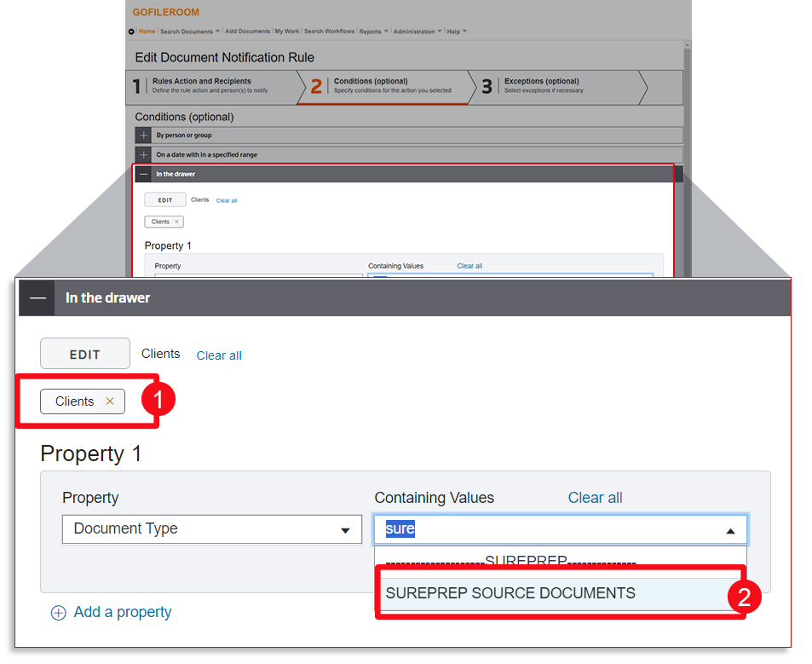
Task: Open the Help menu
Action: pos(457,32)
